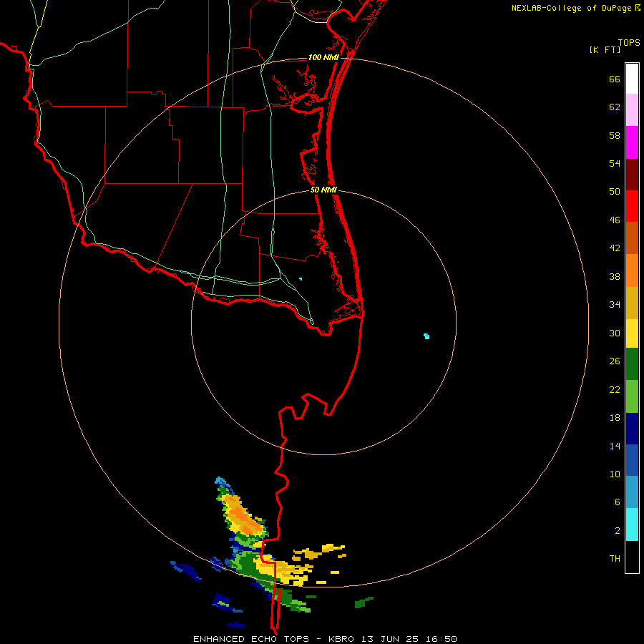Click the legend value 30

pos(615,333)
